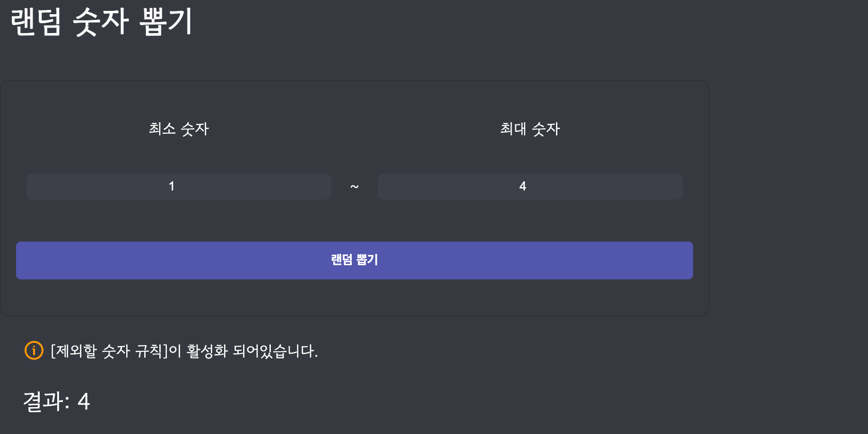Click the orange info icon beside the notice

[34, 351]
